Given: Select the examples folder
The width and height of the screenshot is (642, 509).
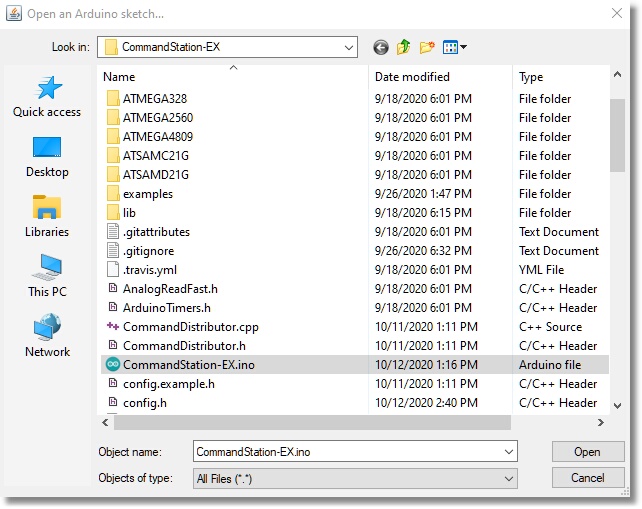Looking at the screenshot, I should tap(147, 194).
